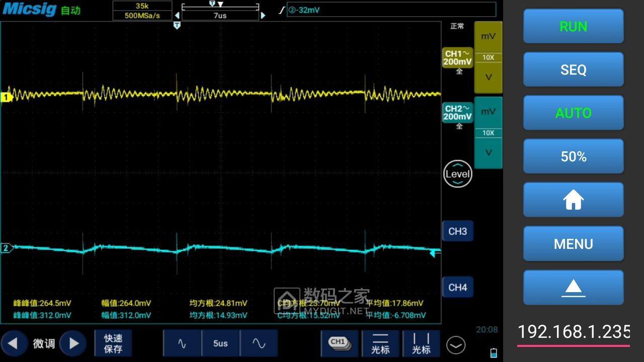The width and height of the screenshot is (644, 362).
Task: Increase CH2 scale to mV
Action: 488,112
